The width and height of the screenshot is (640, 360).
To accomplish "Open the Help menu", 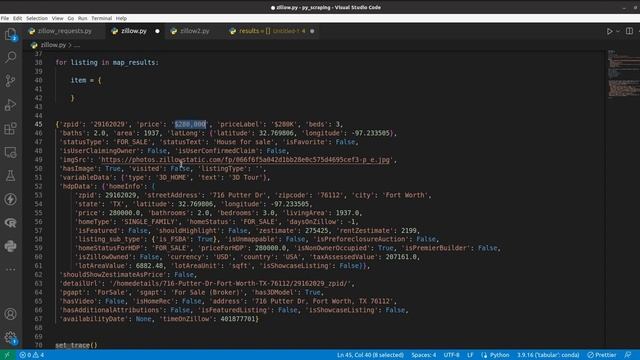I will click(121, 18).
